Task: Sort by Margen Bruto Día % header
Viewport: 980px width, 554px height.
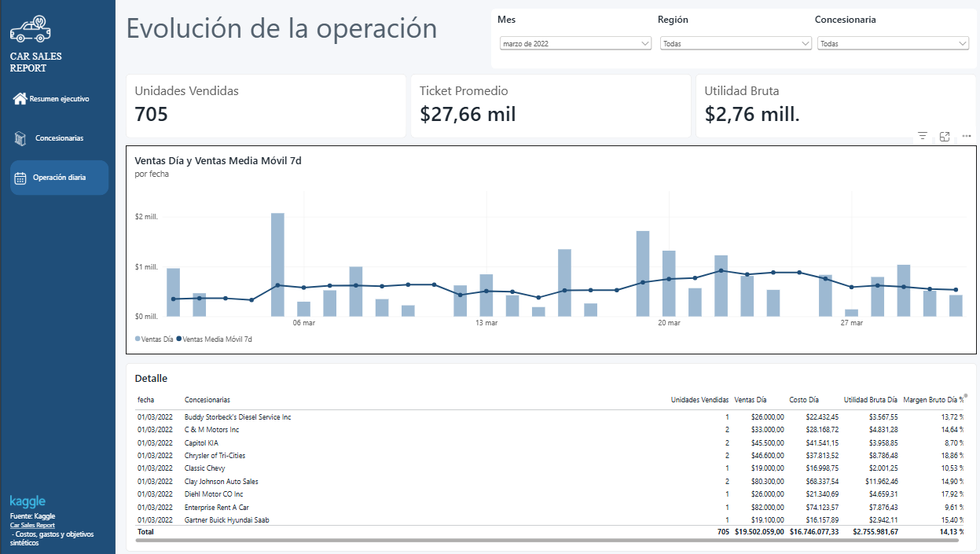Action: [934, 400]
